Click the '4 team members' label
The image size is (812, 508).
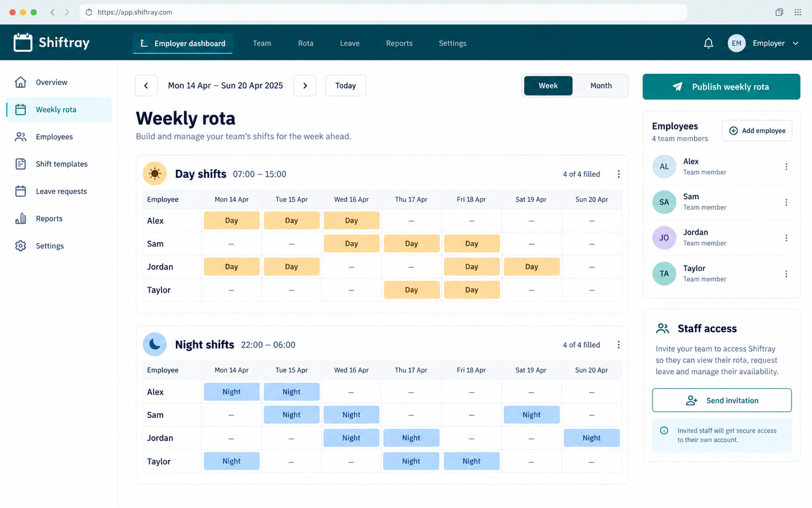tap(680, 139)
